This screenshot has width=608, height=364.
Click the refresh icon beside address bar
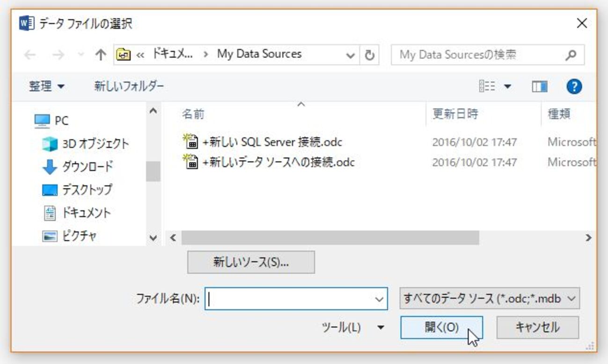point(369,55)
